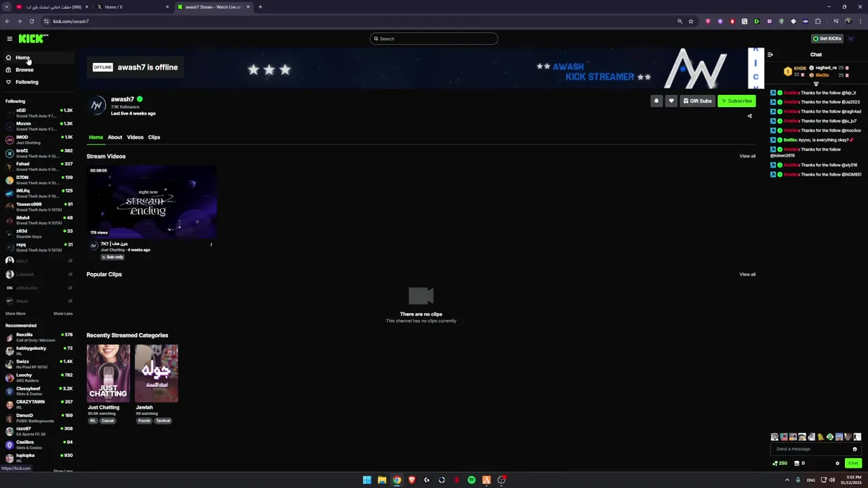View all Popular Clips
The image size is (868, 488).
coord(747,274)
